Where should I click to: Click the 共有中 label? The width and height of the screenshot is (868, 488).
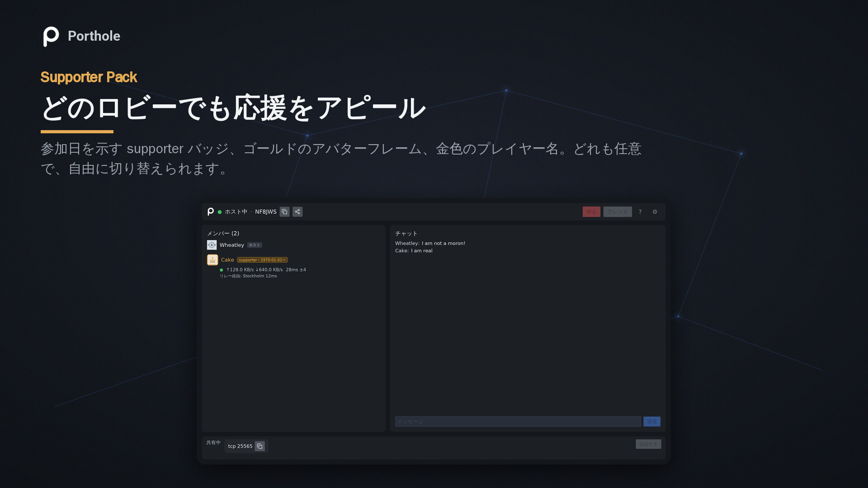click(213, 443)
